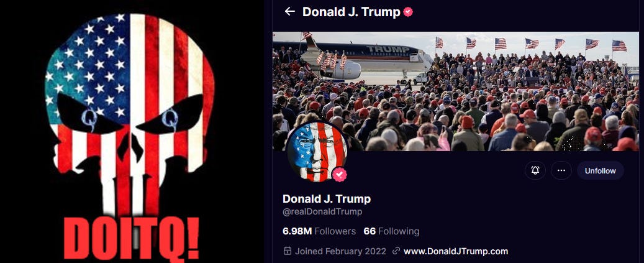
Task: Click the pink verified badge on avatar
Action: coord(339,175)
